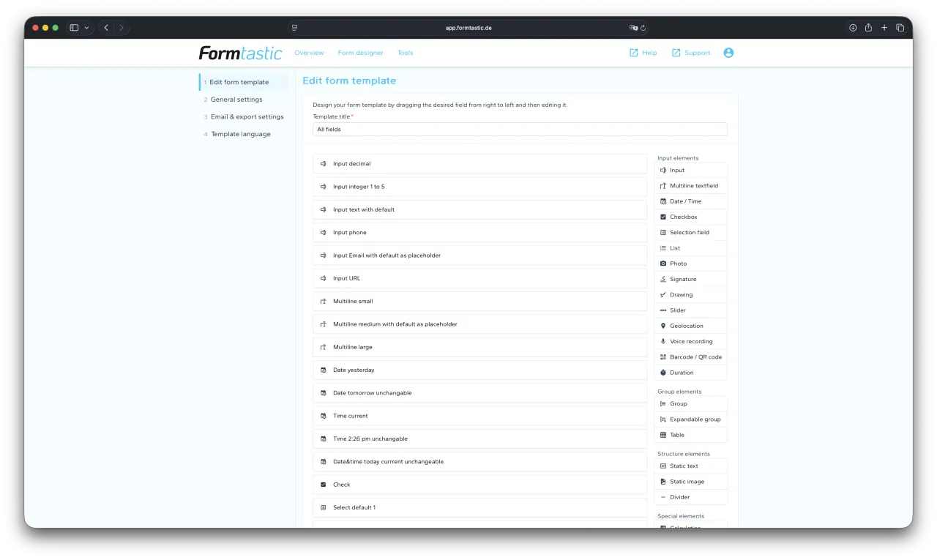The height and width of the screenshot is (560, 937).
Task: Click the Template title input field
Action: (520, 130)
